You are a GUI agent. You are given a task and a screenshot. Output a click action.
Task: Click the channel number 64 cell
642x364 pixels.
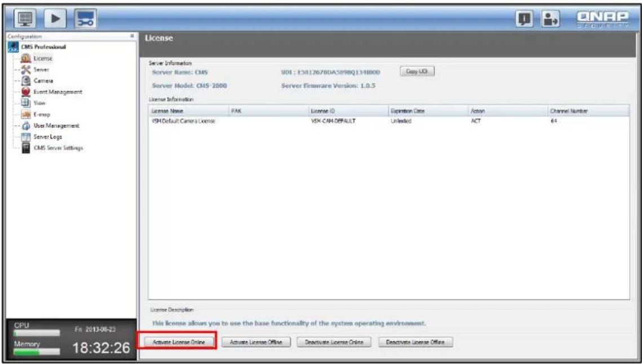tap(554, 121)
